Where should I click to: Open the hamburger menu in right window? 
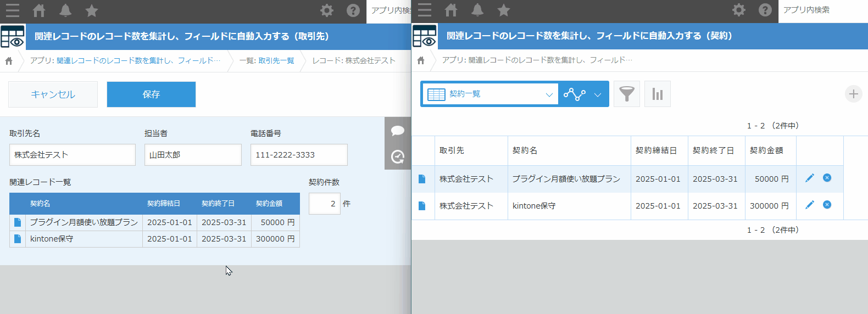pyautogui.click(x=425, y=10)
